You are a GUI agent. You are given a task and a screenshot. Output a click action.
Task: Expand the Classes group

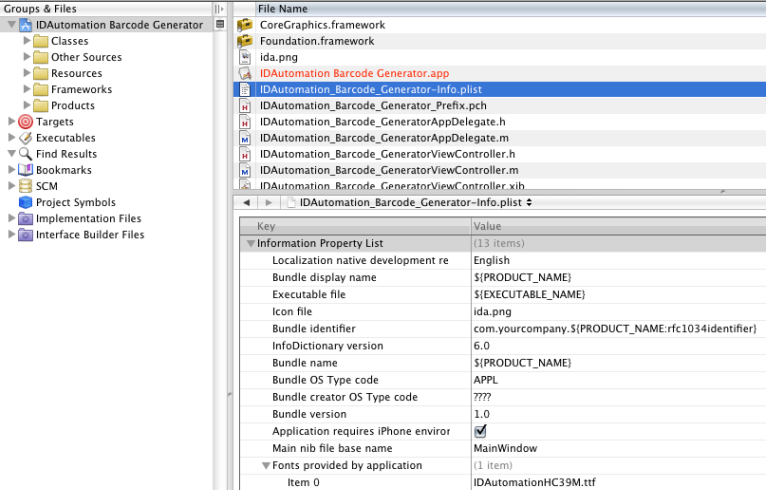[27, 41]
